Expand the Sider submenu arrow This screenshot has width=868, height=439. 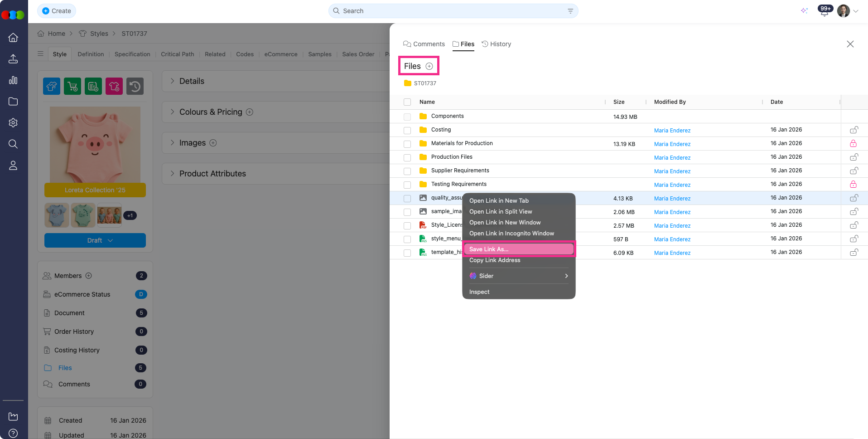tap(566, 276)
